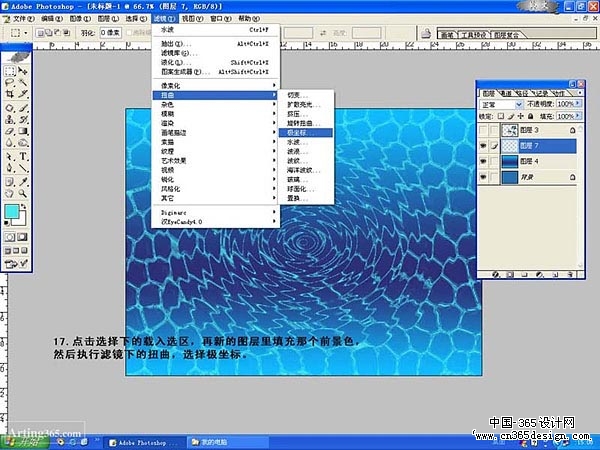The image size is (600, 450).
Task: Select the Line shape tool
Action: point(23,168)
